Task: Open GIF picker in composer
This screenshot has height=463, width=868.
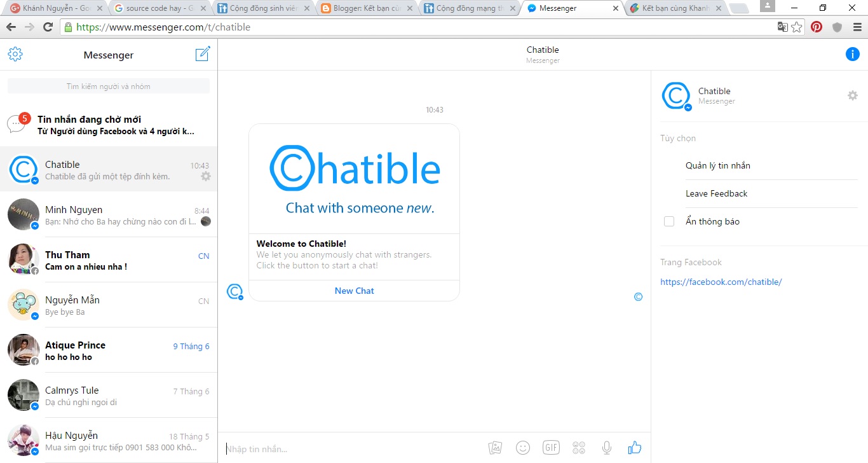Action: 551,448
